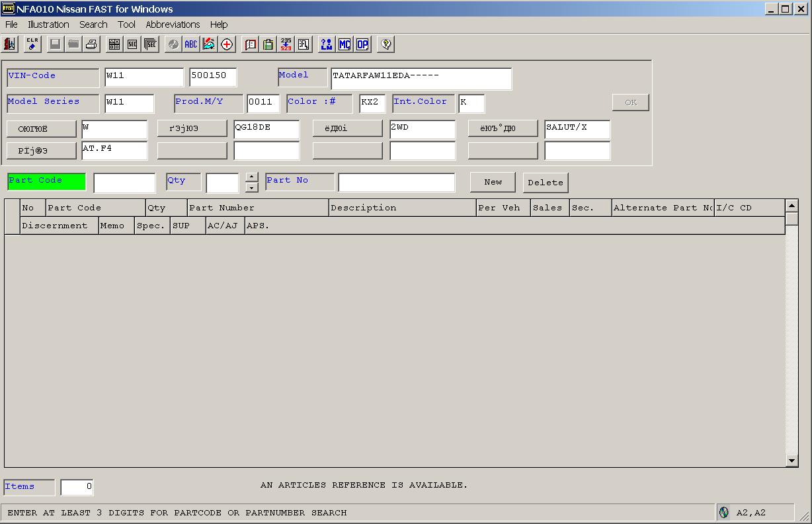Click the green clipboard toolbar icon
812x524 pixels.
pyautogui.click(x=268, y=44)
